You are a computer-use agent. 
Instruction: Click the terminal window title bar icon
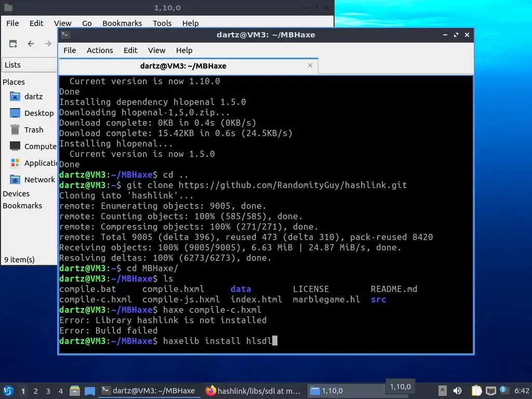pyautogui.click(x=65, y=34)
